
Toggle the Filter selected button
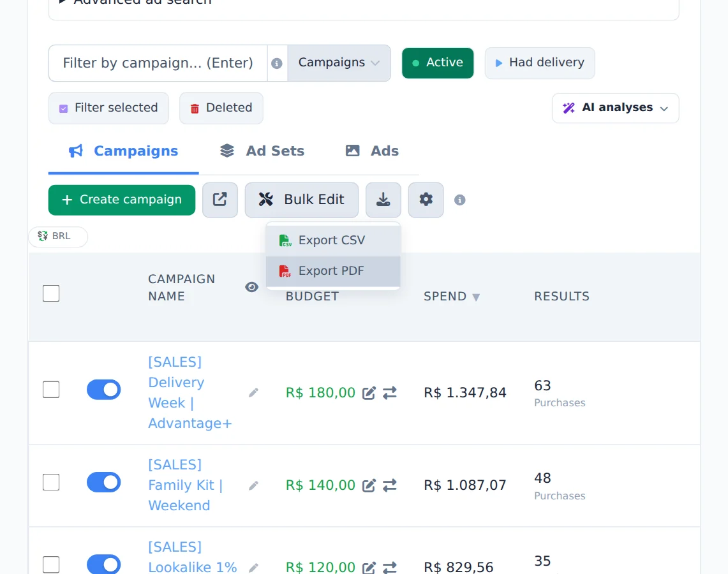tap(108, 108)
